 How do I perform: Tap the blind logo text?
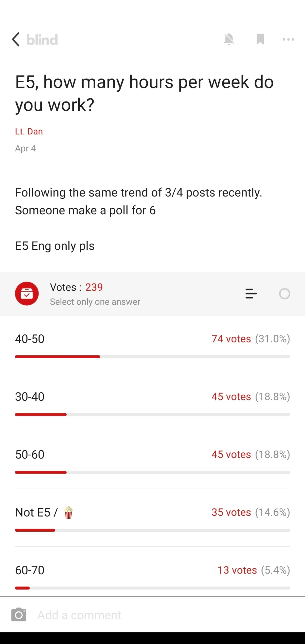42,40
